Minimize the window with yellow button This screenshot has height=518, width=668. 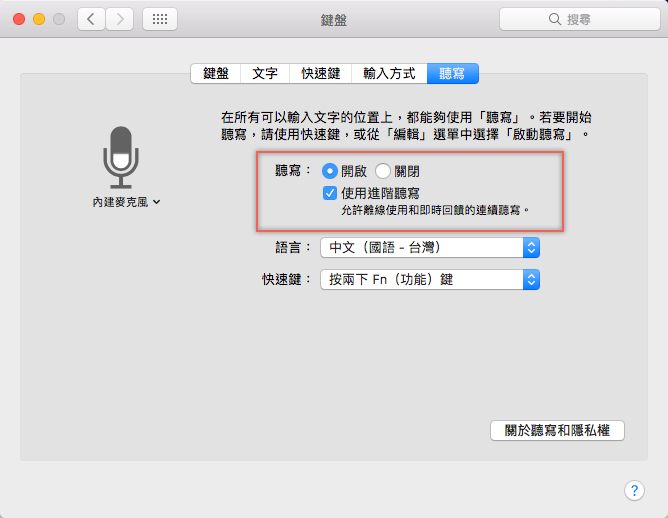(x=39, y=19)
